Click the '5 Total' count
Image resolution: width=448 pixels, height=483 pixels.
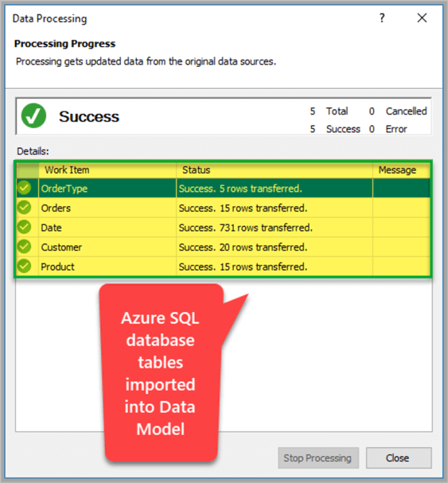pyautogui.click(x=329, y=111)
